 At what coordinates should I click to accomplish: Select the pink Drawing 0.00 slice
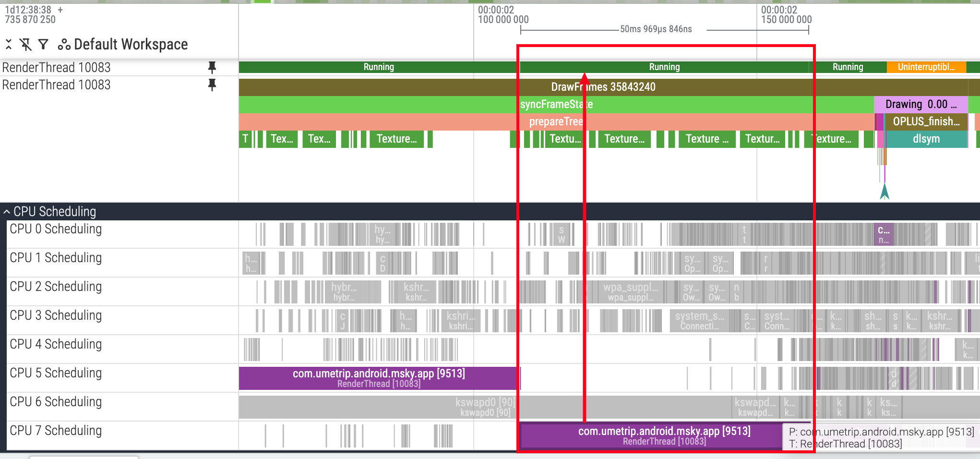pyautogui.click(x=920, y=104)
